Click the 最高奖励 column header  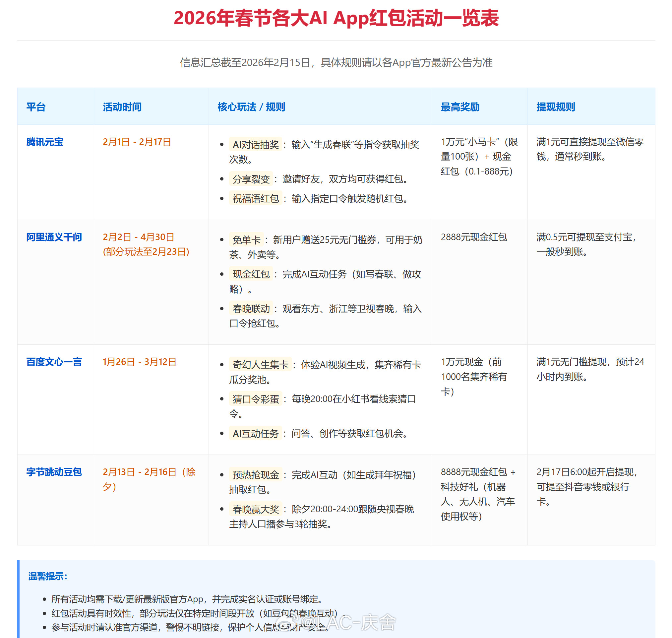(x=460, y=107)
